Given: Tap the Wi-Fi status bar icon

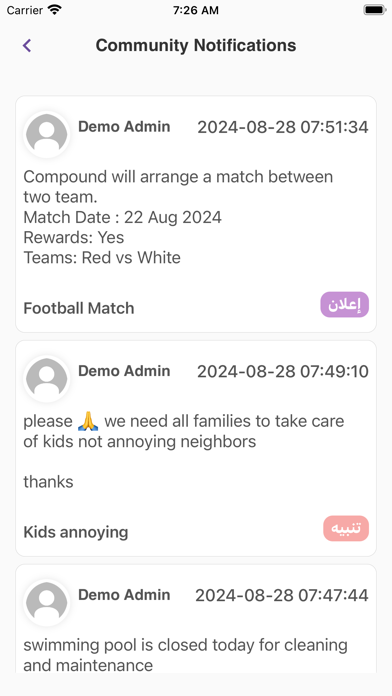Looking at the screenshot, I should tap(55, 10).
